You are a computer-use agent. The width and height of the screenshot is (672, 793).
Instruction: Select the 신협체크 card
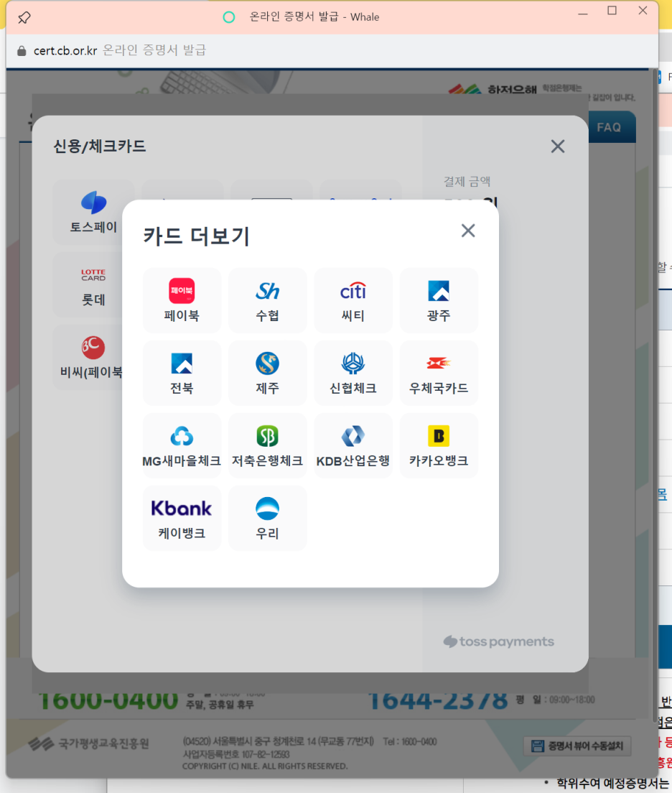coord(353,373)
